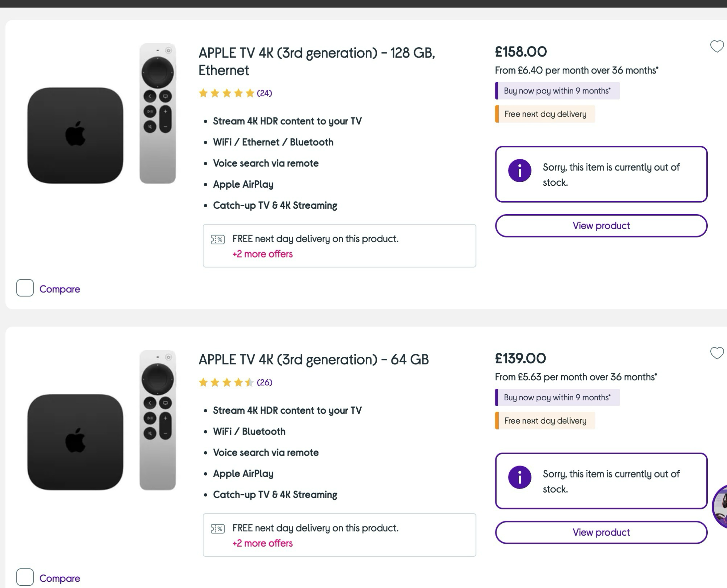
Task: Click info icon in second out-of-stock notice
Action: 519,477
